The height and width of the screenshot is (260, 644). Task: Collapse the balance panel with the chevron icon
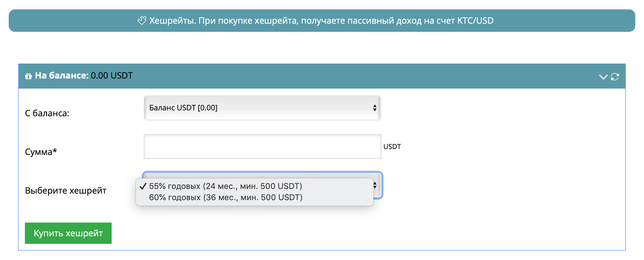point(603,77)
